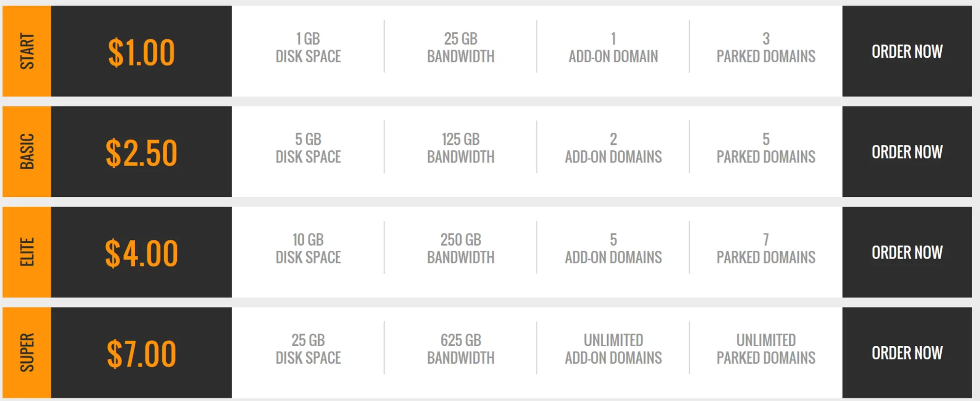The width and height of the screenshot is (980, 401).
Task: Click Unlimited Parked Domains text
Action: click(766, 349)
